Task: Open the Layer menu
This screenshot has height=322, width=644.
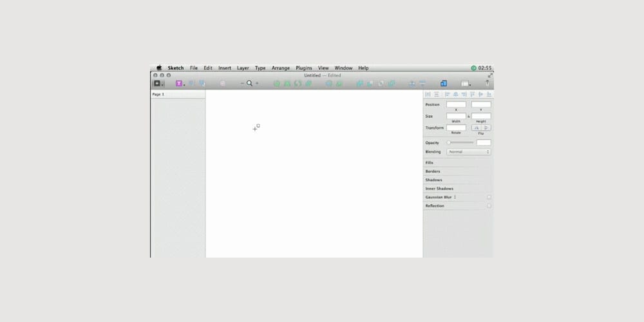Action: click(243, 68)
